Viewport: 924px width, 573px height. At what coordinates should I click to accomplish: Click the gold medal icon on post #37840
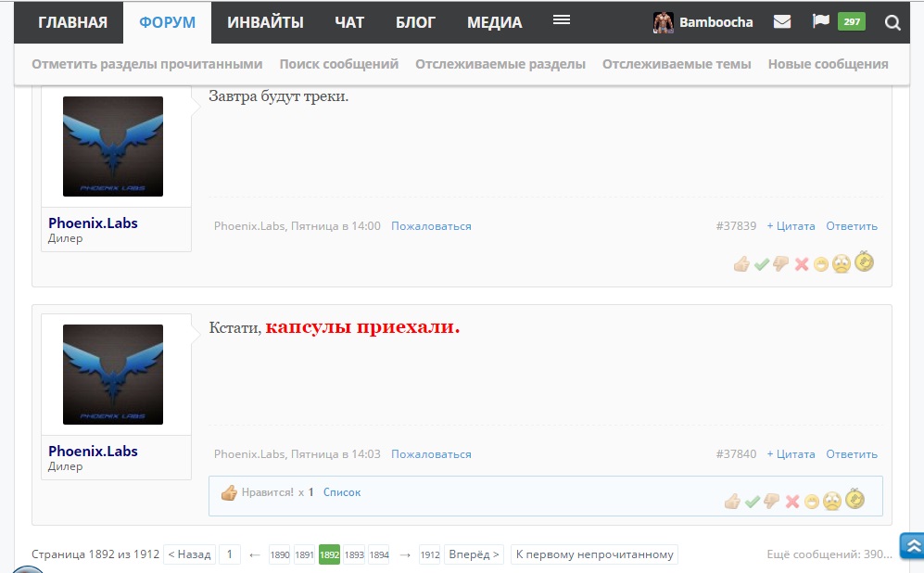pyautogui.click(x=854, y=500)
